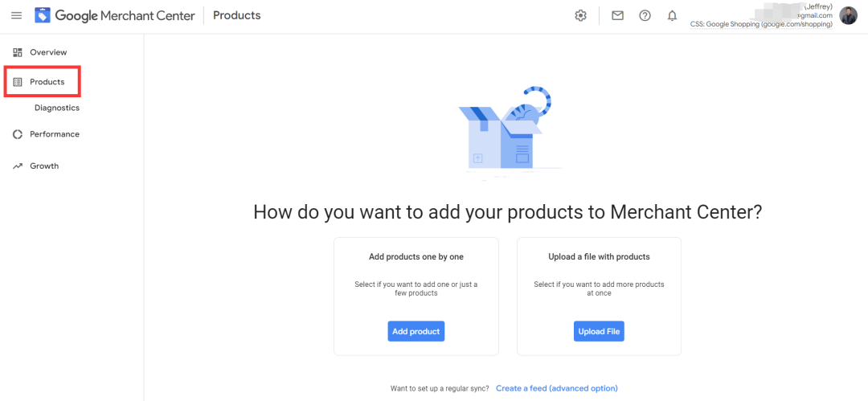Click the Products list icon in sidebar
The width and height of the screenshot is (868, 401).
17,82
